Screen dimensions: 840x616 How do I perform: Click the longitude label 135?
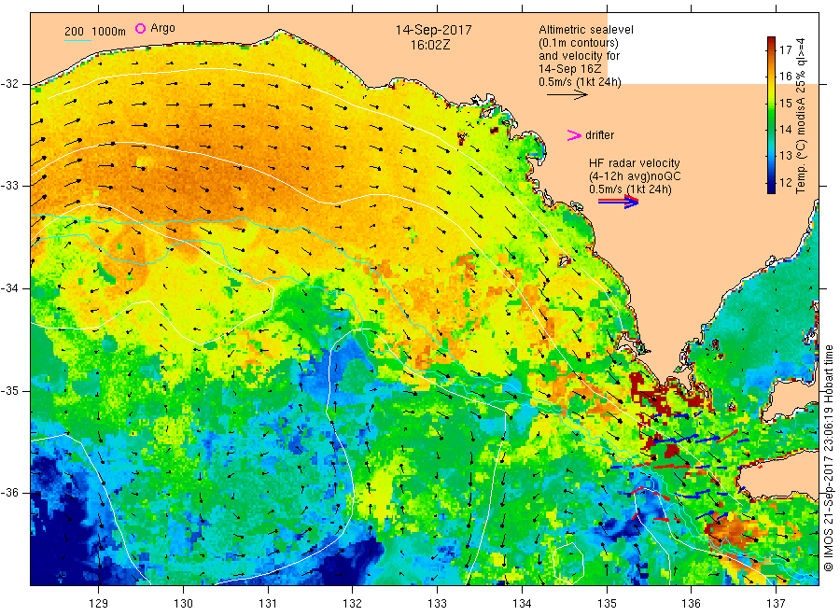click(x=607, y=604)
